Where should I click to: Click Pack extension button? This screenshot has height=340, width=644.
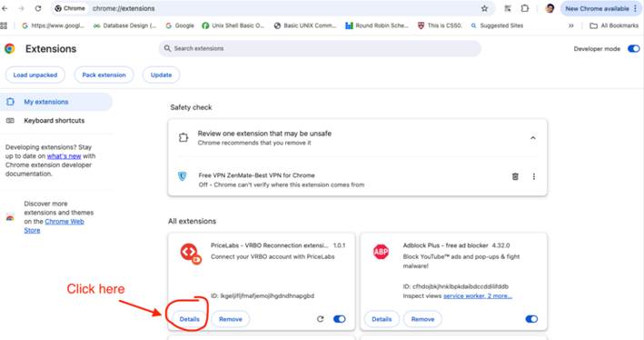click(x=104, y=75)
